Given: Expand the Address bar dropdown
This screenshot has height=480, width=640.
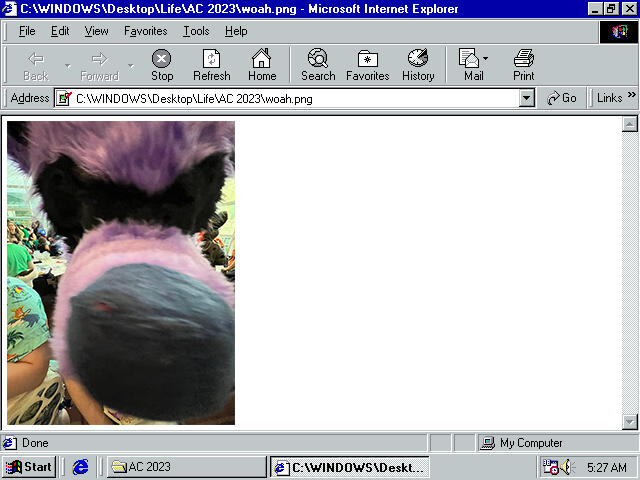Looking at the screenshot, I should (527, 98).
